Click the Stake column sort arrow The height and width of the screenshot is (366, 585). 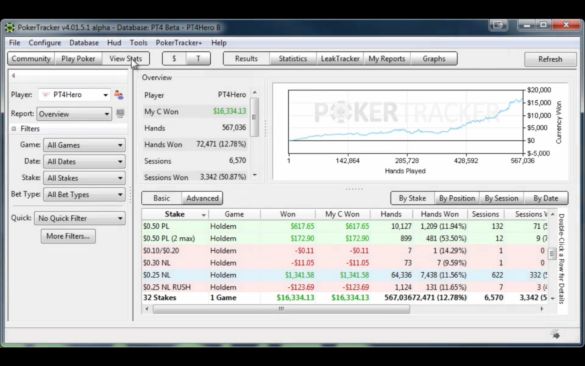point(203,215)
